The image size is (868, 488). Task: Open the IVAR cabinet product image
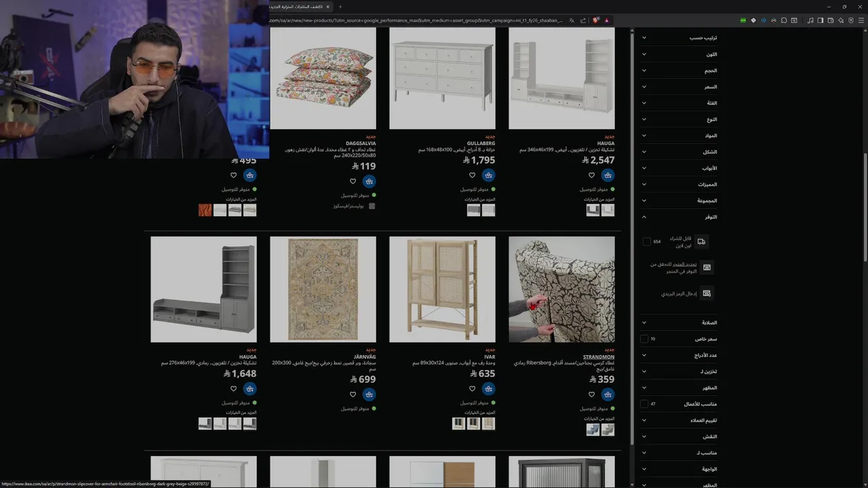(x=442, y=289)
